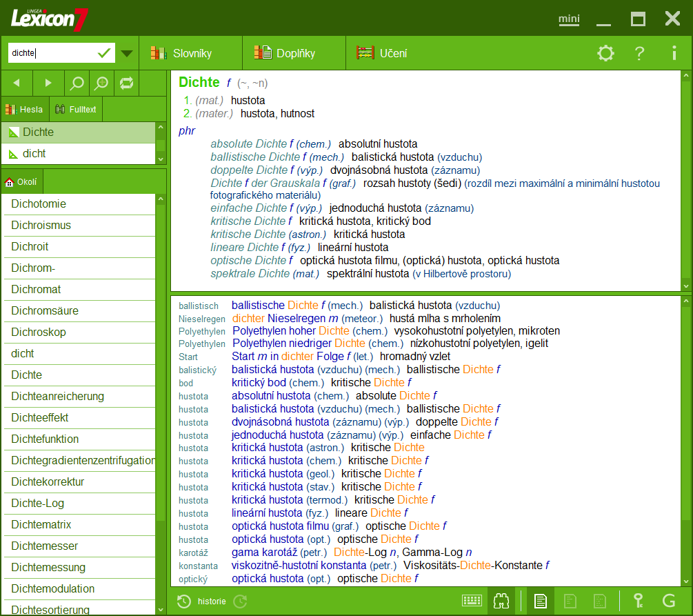Image resolution: width=693 pixels, height=616 pixels.
Task: Swap translation direction with the exchange icon
Action: pyautogui.click(x=128, y=83)
